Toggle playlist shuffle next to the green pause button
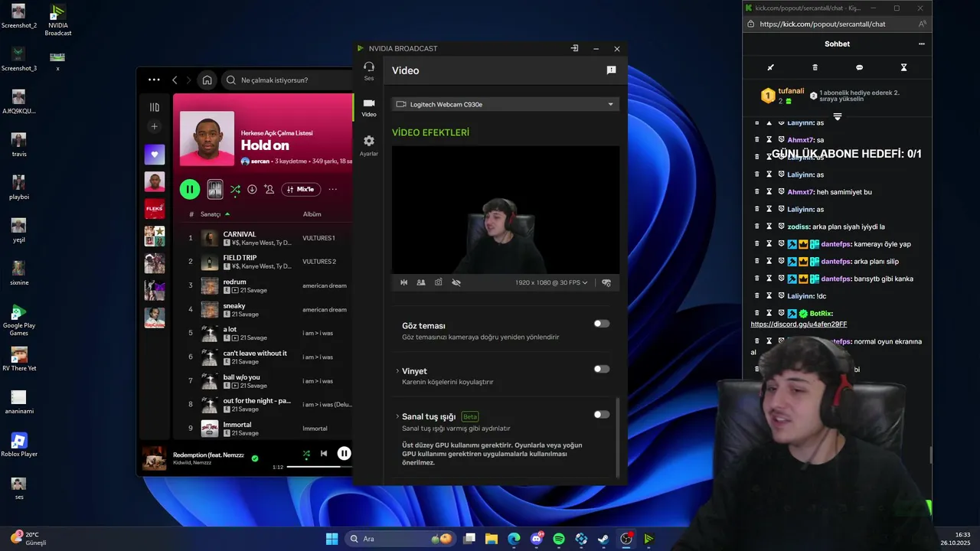Image resolution: width=980 pixels, height=551 pixels. (235, 189)
